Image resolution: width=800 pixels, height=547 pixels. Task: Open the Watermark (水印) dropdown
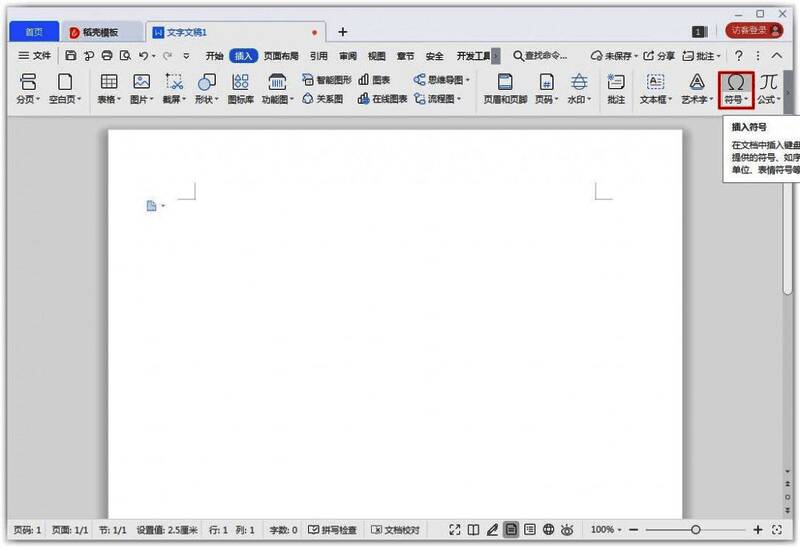point(579,100)
